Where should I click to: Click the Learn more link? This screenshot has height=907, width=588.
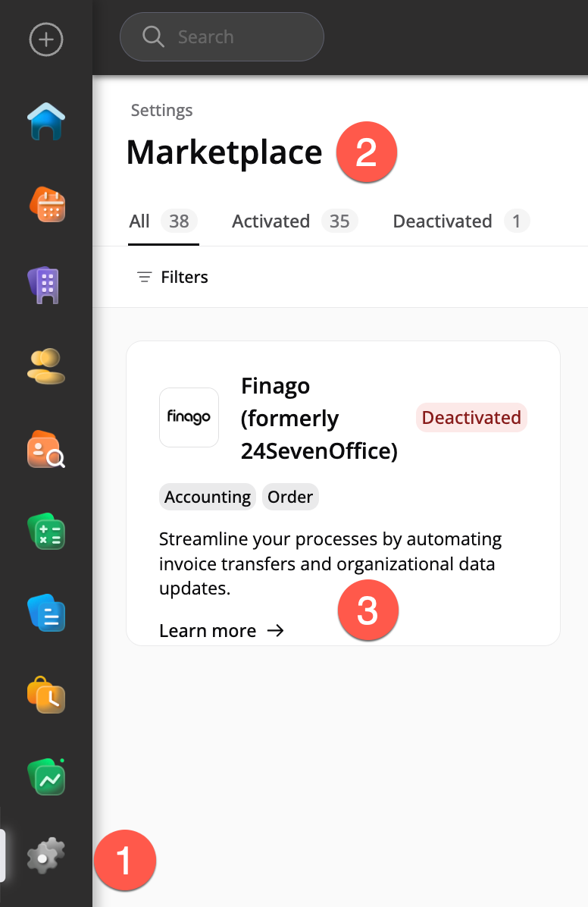[x=221, y=630]
